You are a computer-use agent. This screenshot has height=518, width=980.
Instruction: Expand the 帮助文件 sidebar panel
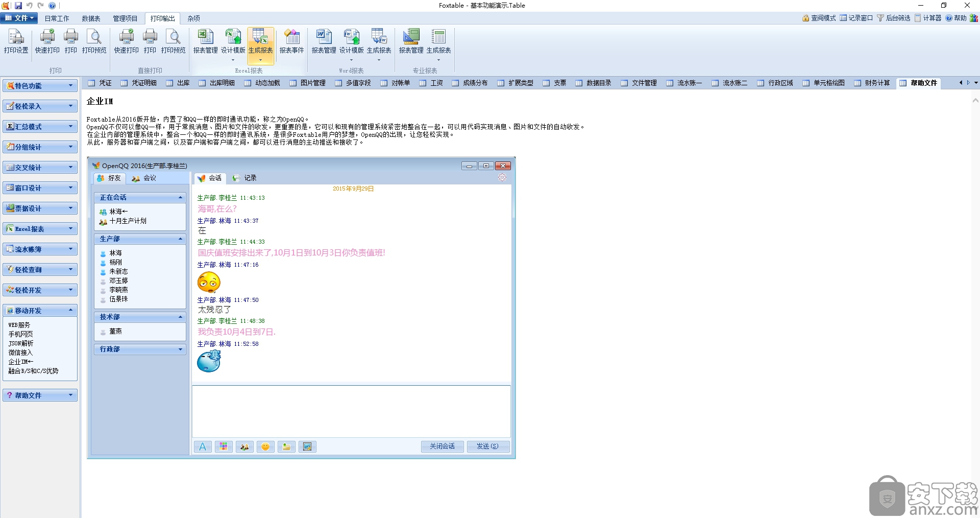40,395
